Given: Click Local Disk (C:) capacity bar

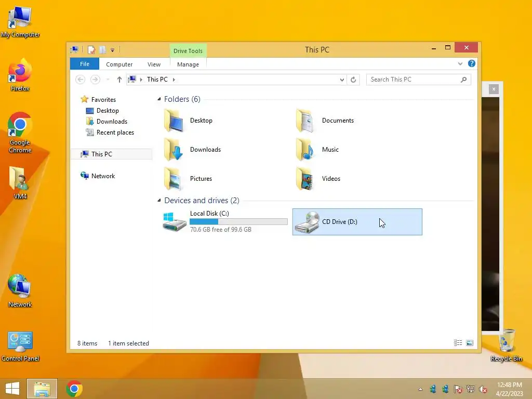Looking at the screenshot, I should pos(238,221).
